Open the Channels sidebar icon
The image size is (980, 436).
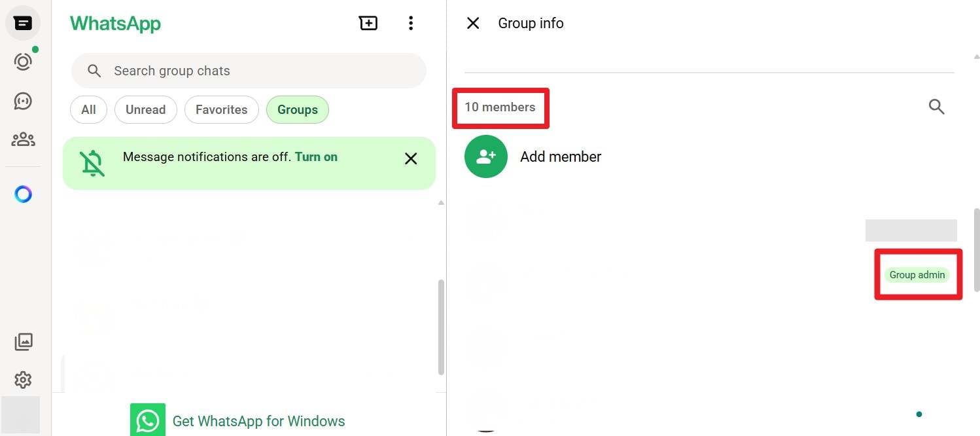[x=23, y=101]
